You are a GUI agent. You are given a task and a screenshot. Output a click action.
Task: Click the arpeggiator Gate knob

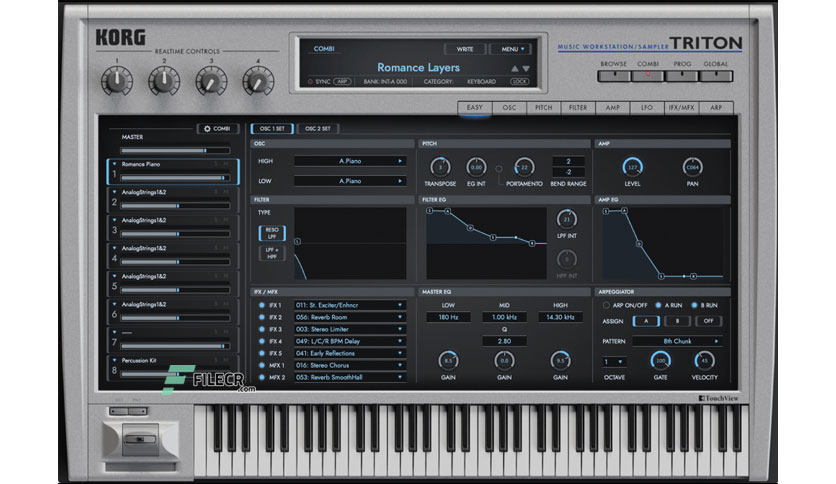[x=660, y=361]
